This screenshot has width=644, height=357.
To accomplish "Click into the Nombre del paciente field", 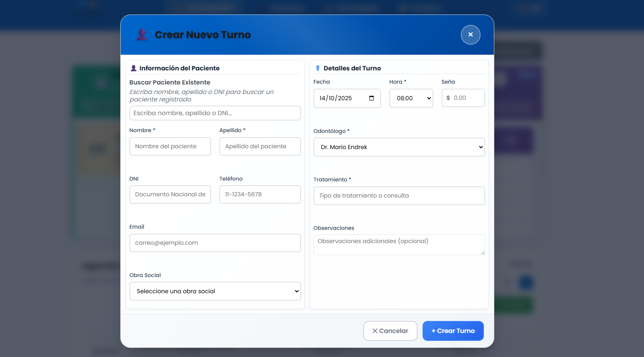I will click(170, 147).
